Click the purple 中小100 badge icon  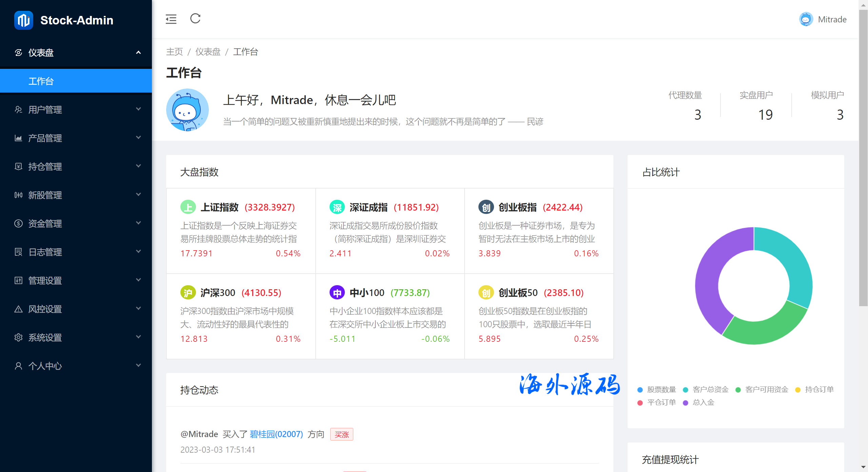click(337, 293)
